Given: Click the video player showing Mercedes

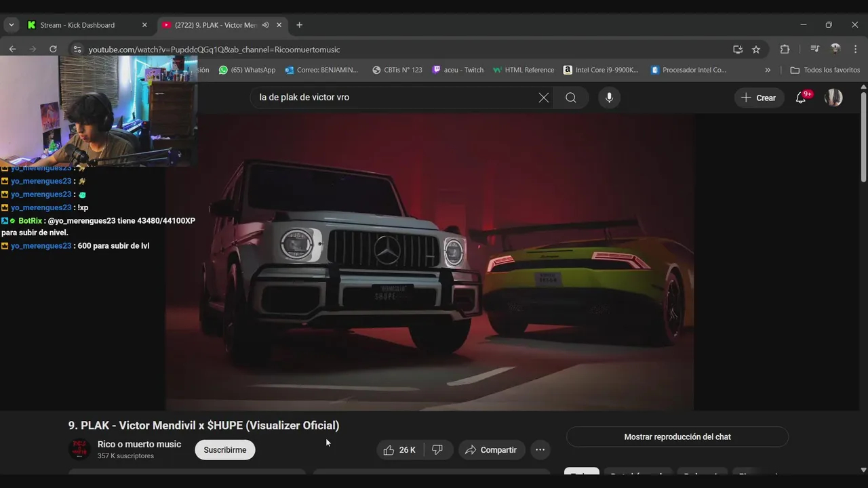Looking at the screenshot, I should pyautogui.click(x=429, y=262).
